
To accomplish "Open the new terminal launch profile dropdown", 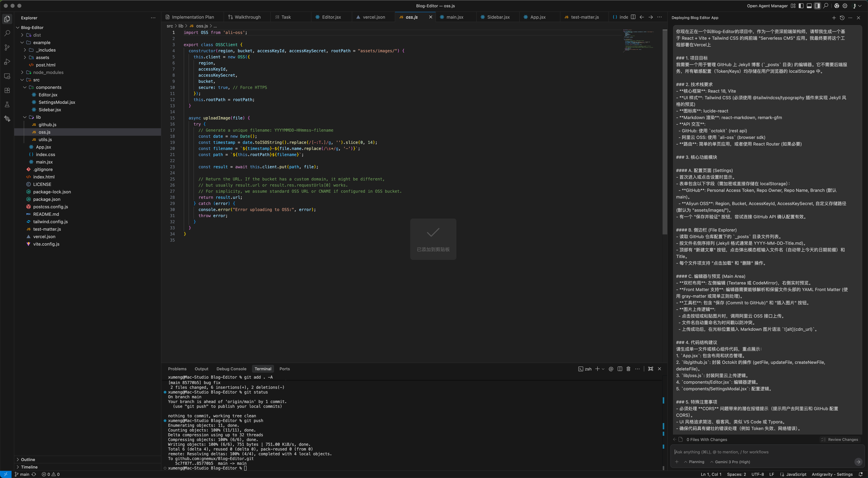I will pos(603,369).
